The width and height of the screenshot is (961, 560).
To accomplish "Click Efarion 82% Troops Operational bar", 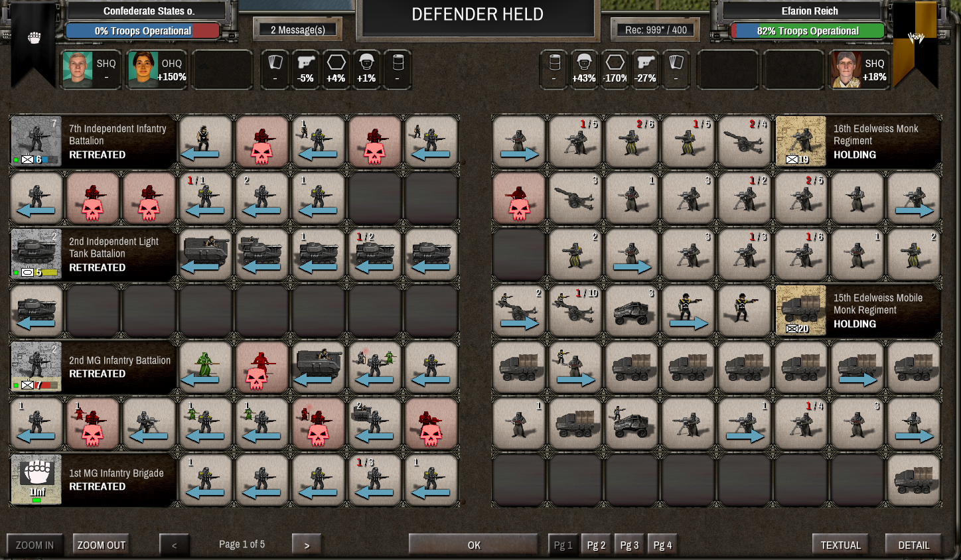I will [x=808, y=31].
